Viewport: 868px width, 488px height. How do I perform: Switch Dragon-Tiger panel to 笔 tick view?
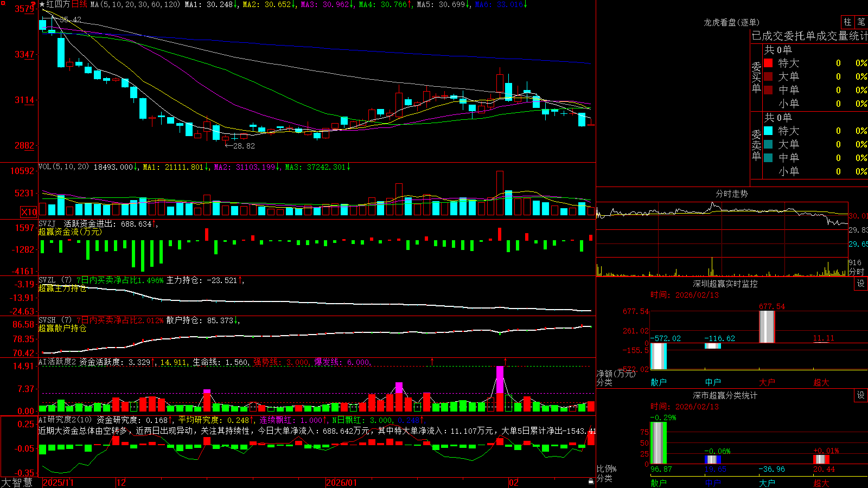pyautogui.click(x=861, y=22)
